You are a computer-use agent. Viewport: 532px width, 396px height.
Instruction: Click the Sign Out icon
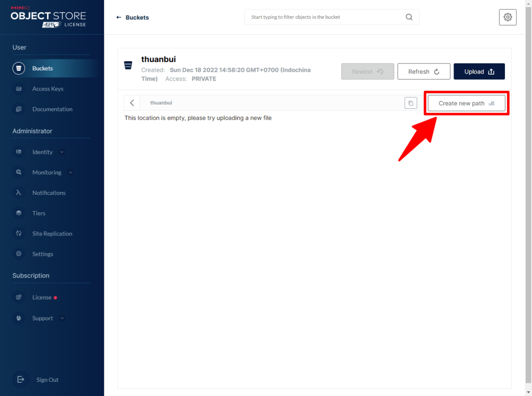pyautogui.click(x=20, y=380)
